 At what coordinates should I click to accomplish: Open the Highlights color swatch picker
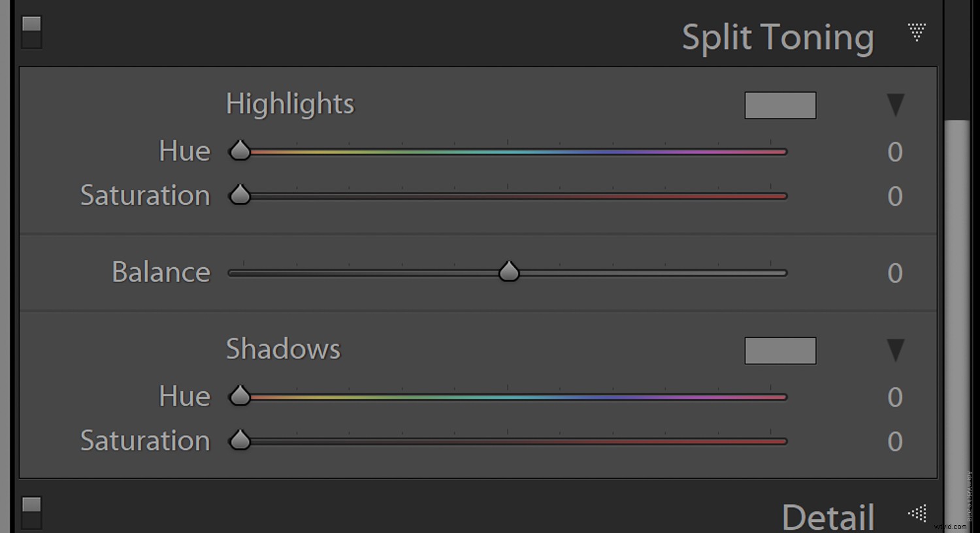tap(780, 105)
